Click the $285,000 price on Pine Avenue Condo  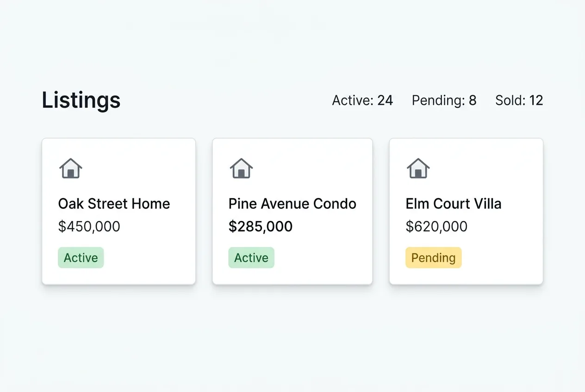pyautogui.click(x=260, y=227)
